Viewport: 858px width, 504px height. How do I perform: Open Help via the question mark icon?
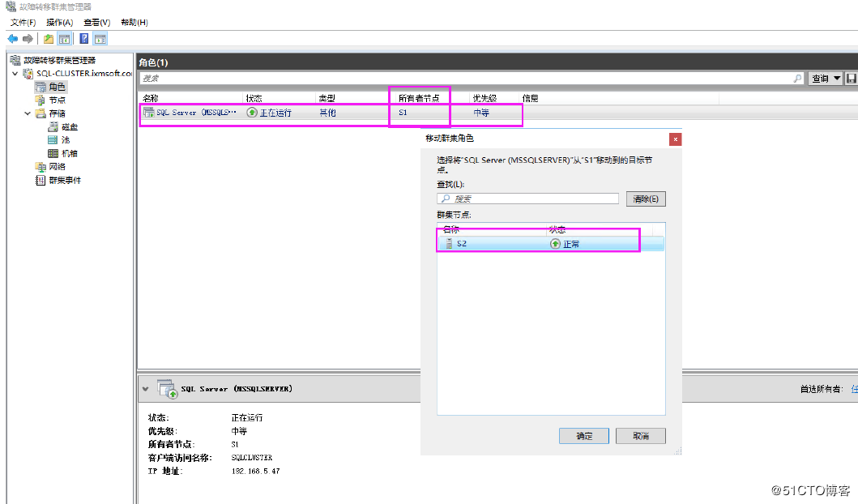(83, 37)
